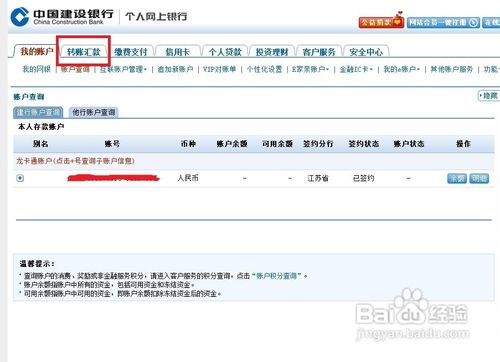
Task: Open the 账户积分查询 link in tips
Action: tap(276, 276)
